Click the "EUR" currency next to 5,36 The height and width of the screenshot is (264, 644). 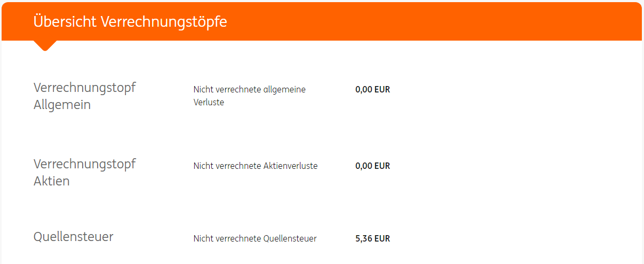[x=382, y=239]
